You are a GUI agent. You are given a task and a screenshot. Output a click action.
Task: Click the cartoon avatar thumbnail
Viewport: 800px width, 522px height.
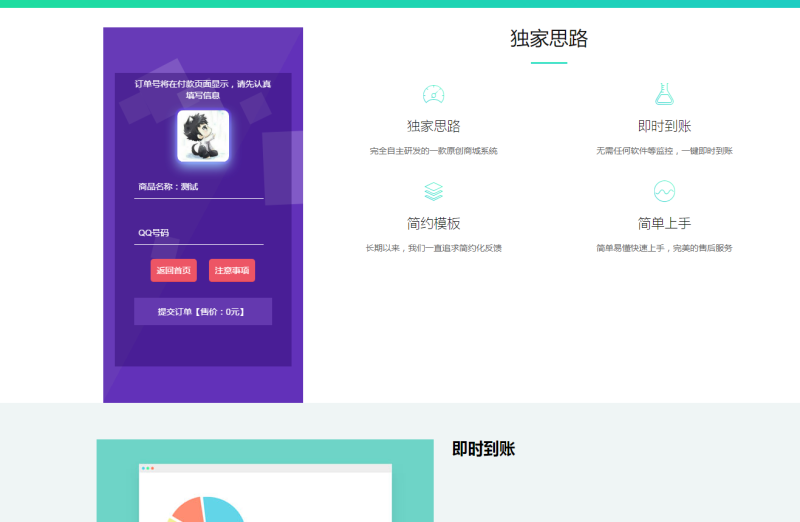tap(203, 136)
